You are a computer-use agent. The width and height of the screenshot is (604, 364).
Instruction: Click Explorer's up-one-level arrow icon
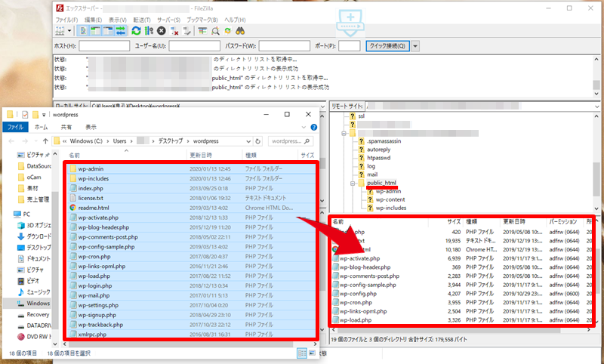45,141
